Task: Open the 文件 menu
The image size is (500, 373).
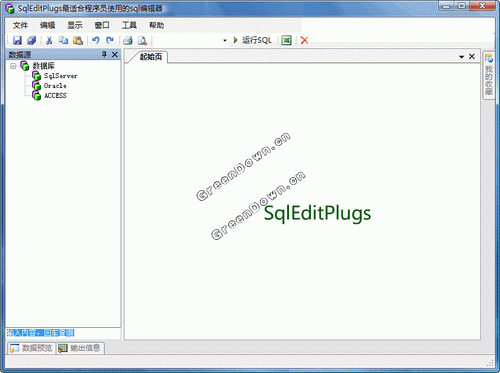Action: (x=20, y=25)
